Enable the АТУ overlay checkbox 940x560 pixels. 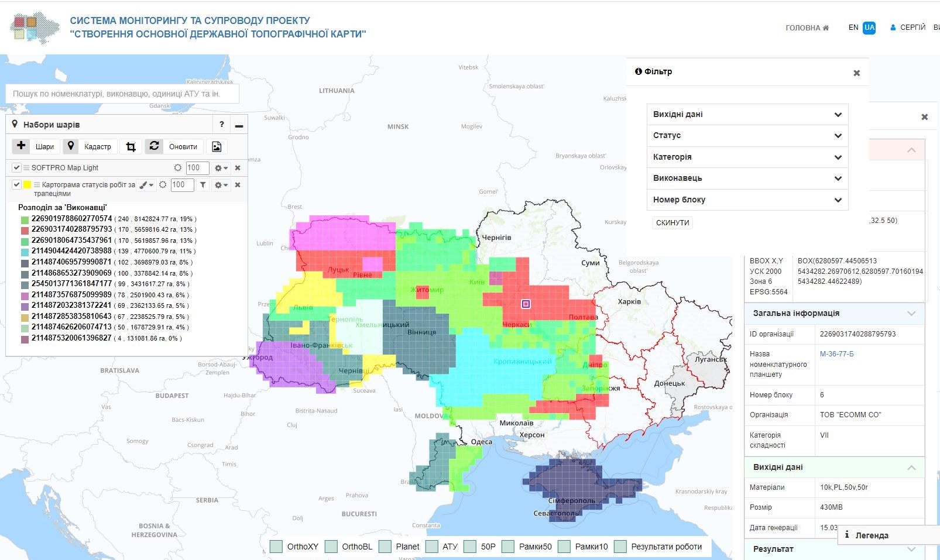(x=432, y=547)
